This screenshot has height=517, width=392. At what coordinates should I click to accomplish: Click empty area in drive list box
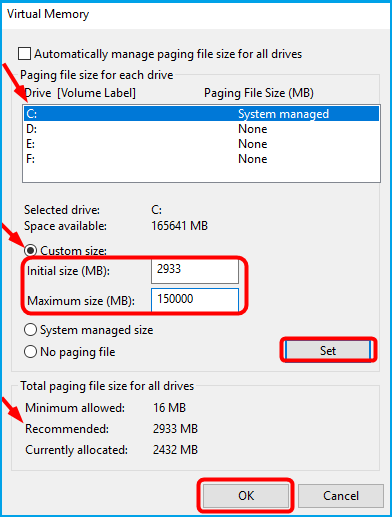pyautogui.click(x=201, y=174)
